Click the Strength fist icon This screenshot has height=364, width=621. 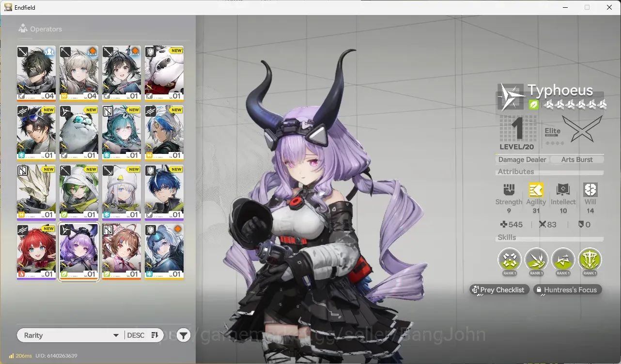(x=509, y=190)
